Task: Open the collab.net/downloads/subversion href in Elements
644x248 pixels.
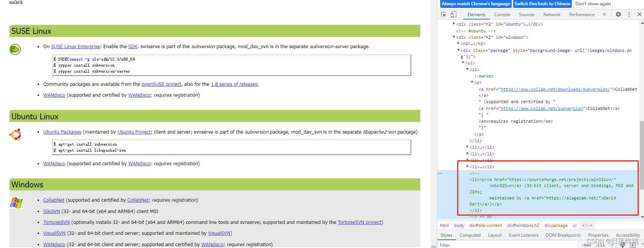Action: pos(555,89)
